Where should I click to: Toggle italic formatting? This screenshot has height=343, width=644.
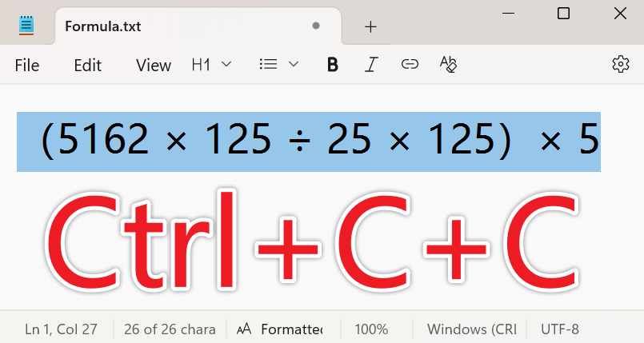coord(371,65)
